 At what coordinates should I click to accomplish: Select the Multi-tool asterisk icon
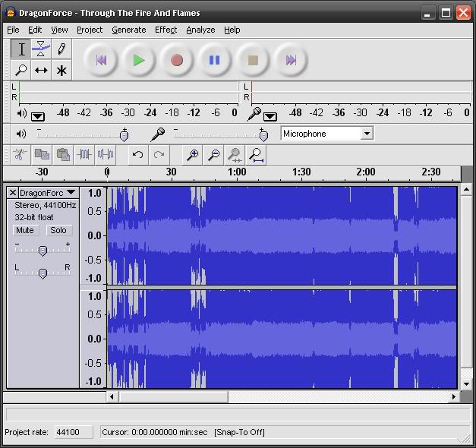[61, 70]
